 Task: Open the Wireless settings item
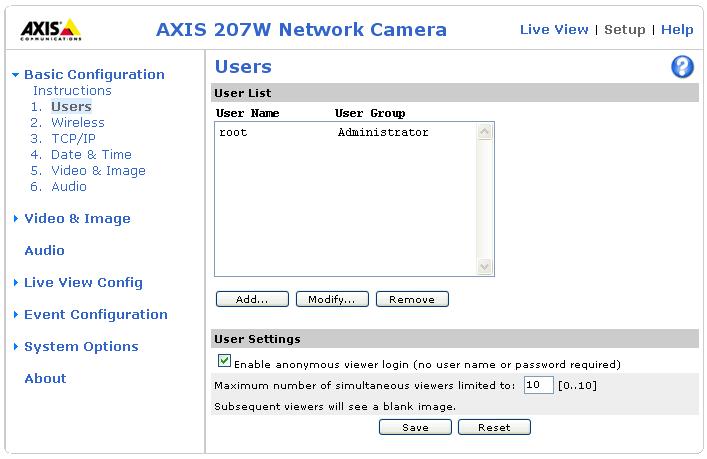[x=78, y=123]
